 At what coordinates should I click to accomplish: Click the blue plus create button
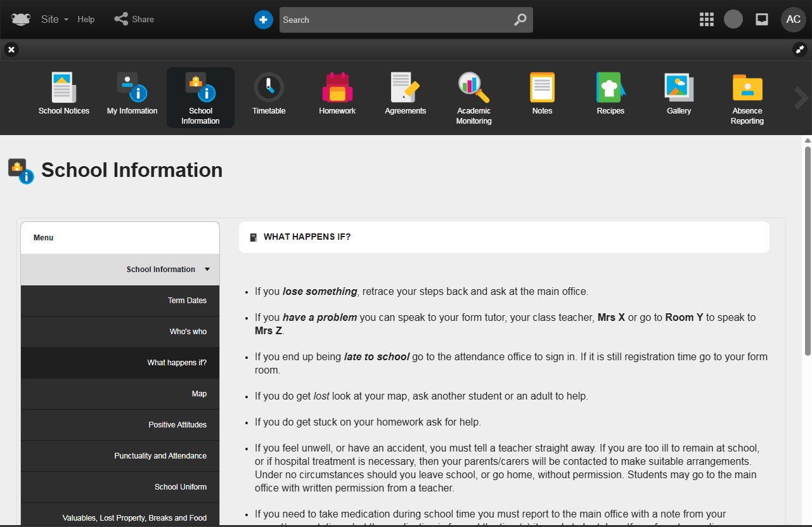tap(263, 20)
